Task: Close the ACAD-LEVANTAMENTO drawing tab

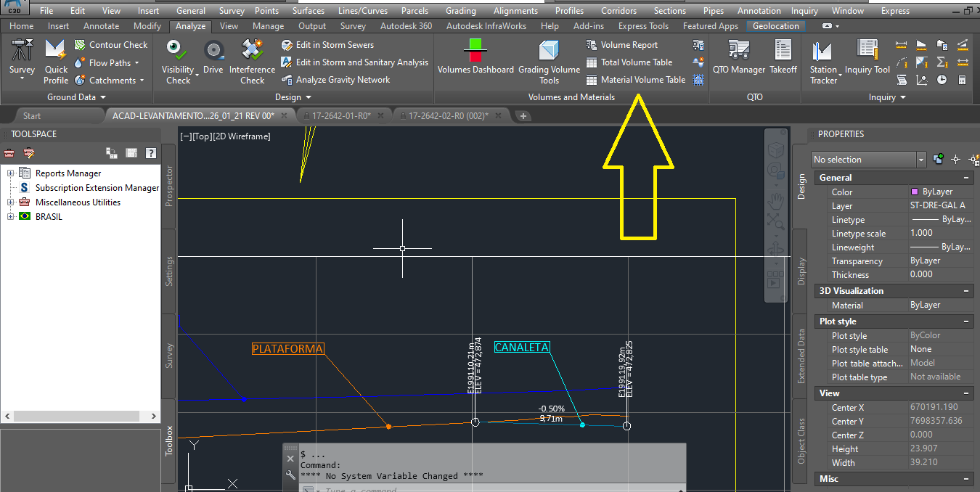Action: click(283, 116)
